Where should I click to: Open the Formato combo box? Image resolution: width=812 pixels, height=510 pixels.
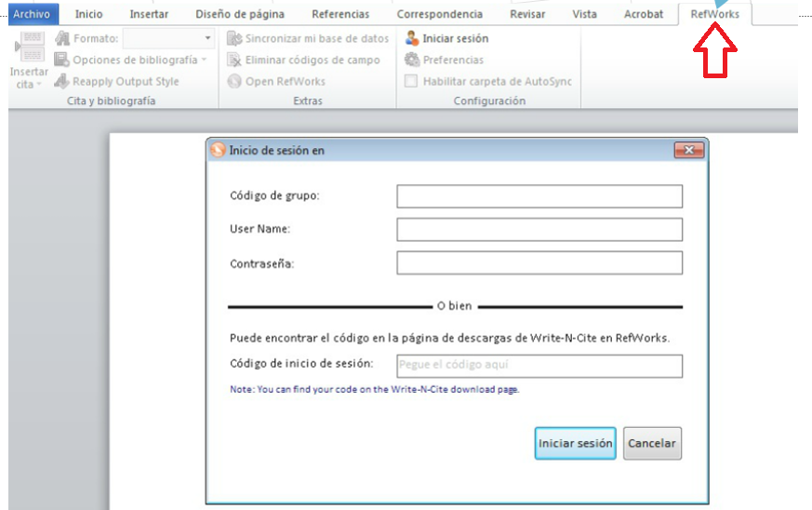(169, 38)
